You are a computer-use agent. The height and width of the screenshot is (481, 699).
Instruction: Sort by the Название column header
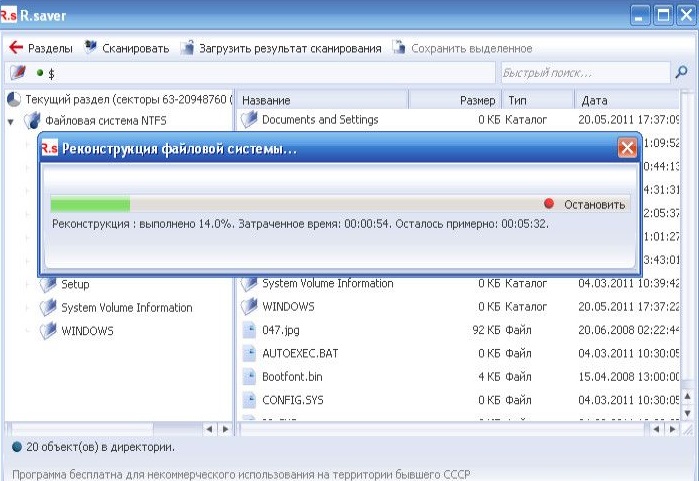click(x=322, y=100)
